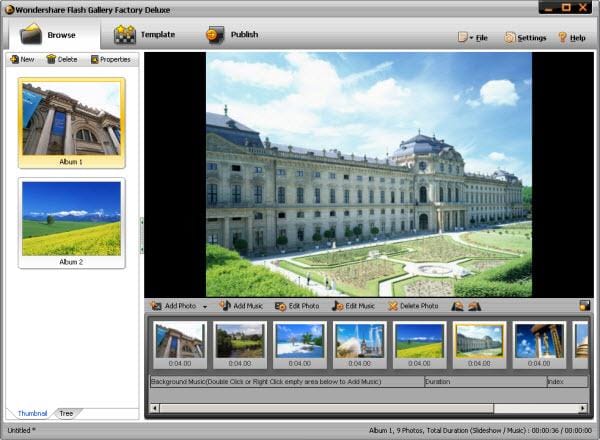This screenshot has width=600, height=440.
Task: Click the horizontal scrollbar right arrow
Action: coord(583,408)
